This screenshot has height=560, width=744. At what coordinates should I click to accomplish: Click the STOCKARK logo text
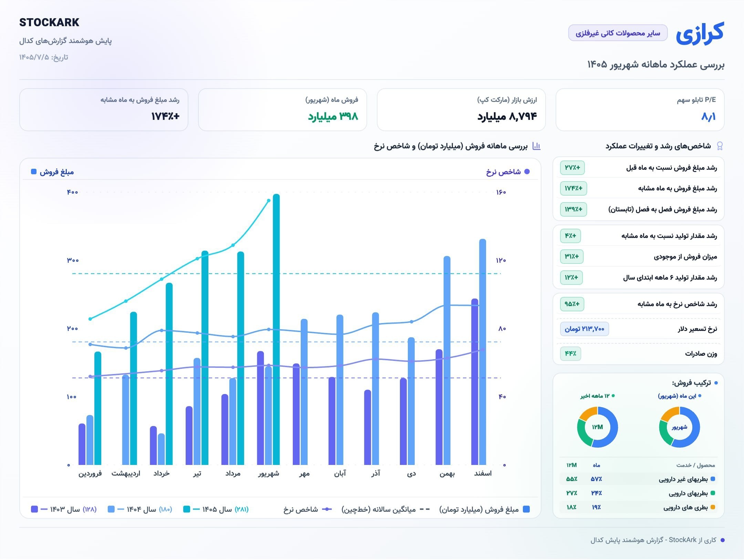coord(49,22)
